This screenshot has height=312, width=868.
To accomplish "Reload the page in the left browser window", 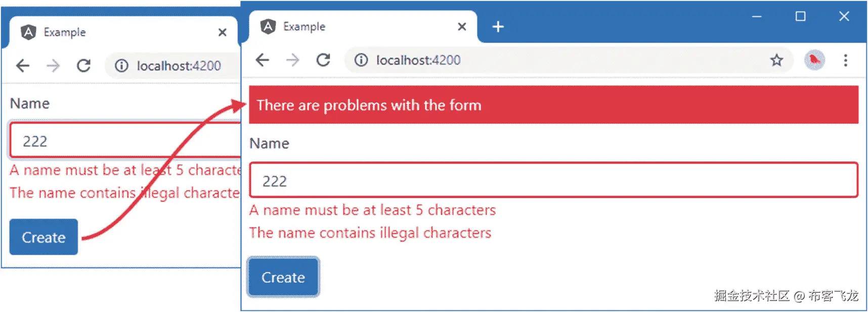I will [83, 66].
